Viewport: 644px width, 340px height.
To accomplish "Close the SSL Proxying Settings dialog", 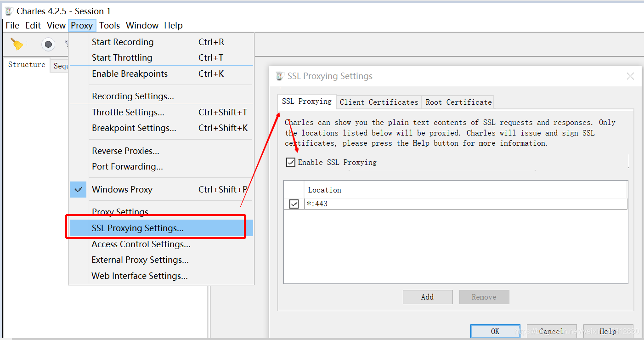I will pyautogui.click(x=630, y=76).
